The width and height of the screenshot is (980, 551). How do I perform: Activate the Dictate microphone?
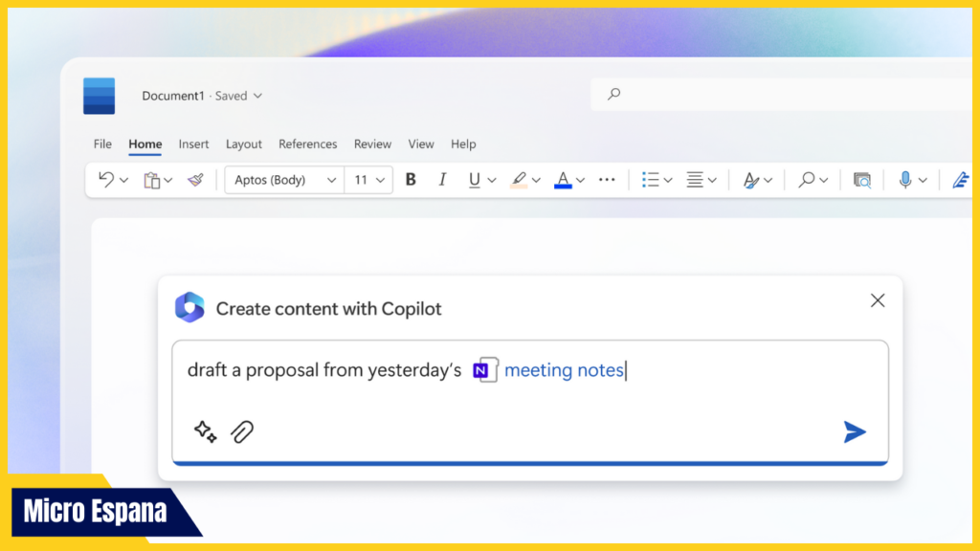click(x=905, y=179)
